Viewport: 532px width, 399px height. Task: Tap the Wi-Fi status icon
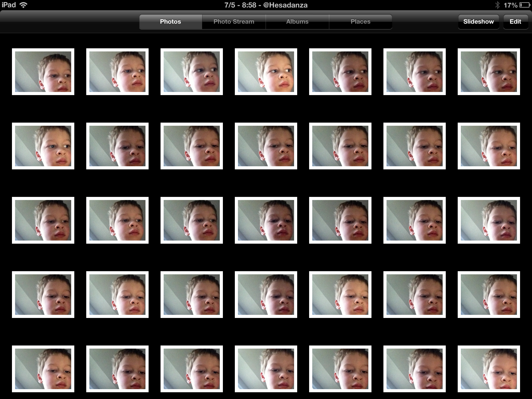24,5
